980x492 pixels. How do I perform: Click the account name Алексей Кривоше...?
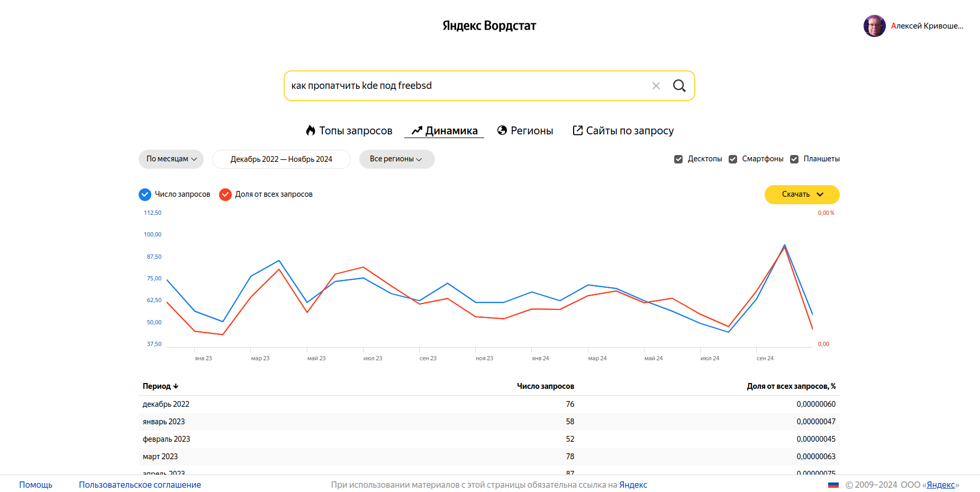[927, 26]
